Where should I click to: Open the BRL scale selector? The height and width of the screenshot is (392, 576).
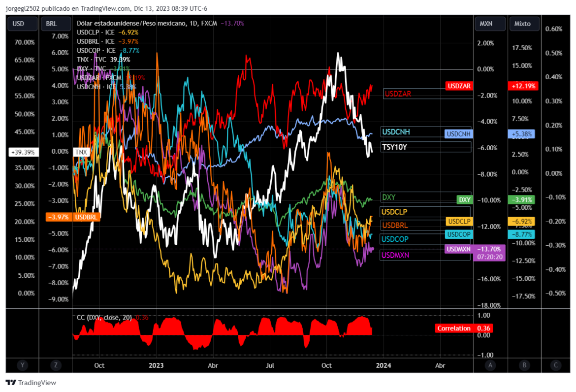(x=55, y=24)
